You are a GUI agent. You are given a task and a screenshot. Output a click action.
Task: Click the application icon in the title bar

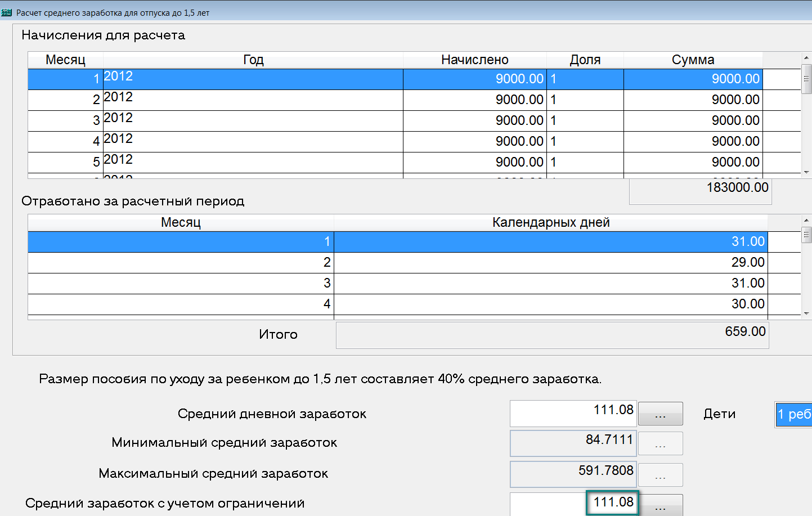click(7, 12)
